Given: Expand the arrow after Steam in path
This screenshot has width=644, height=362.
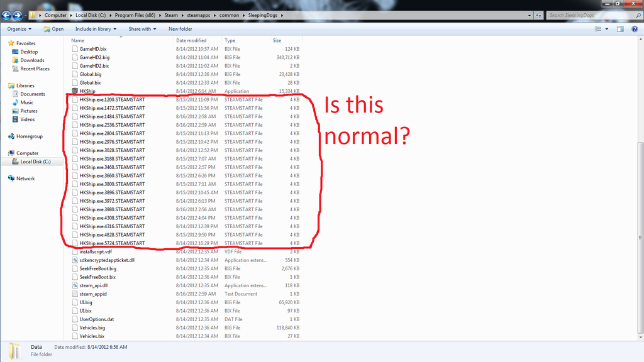Looking at the screenshot, I should (182, 15).
